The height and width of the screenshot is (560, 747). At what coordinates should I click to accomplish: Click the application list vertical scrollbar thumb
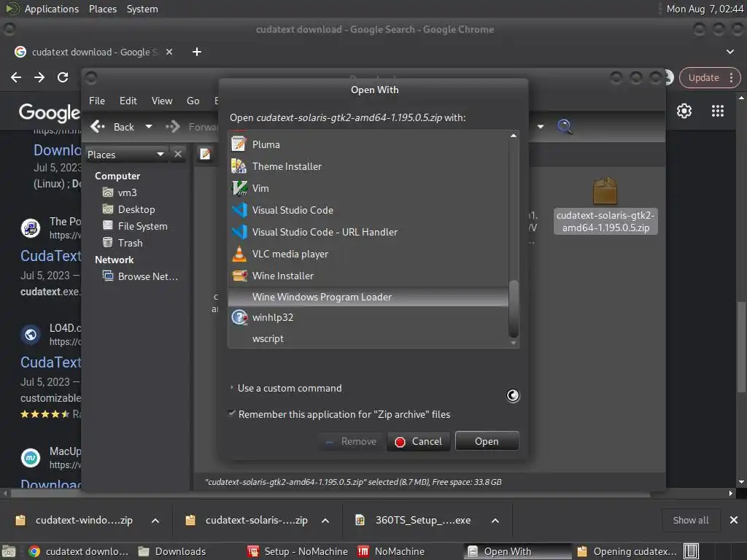click(514, 308)
